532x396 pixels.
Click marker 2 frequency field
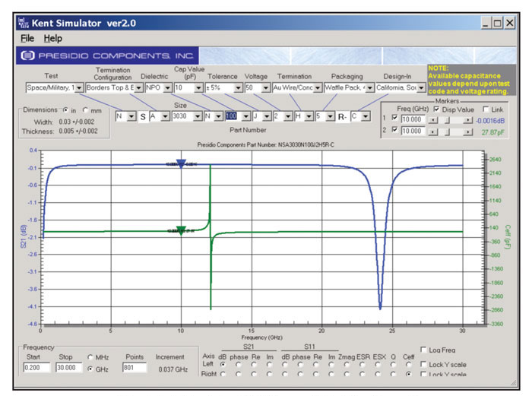413,131
